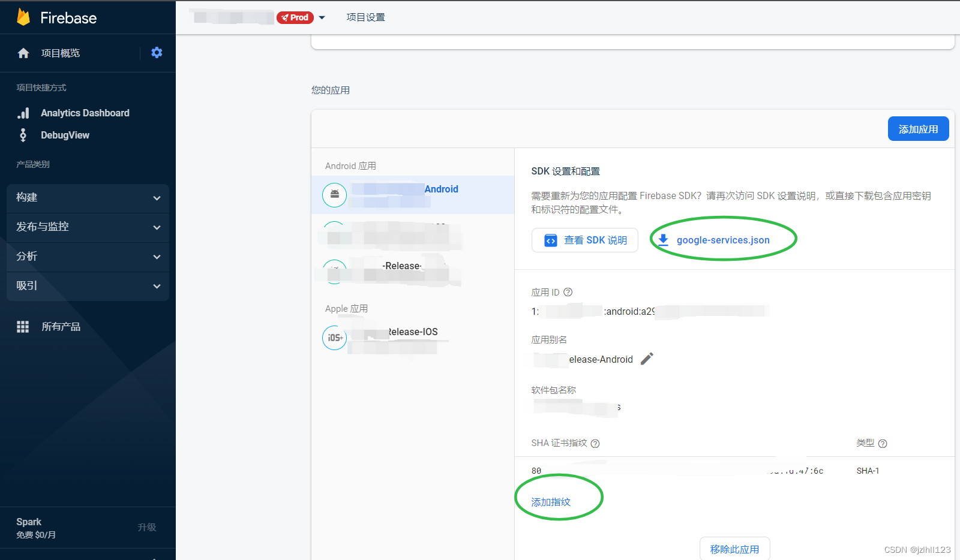This screenshot has width=960, height=560.
Task: Open project settings via the gear icon
Action: (157, 53)
